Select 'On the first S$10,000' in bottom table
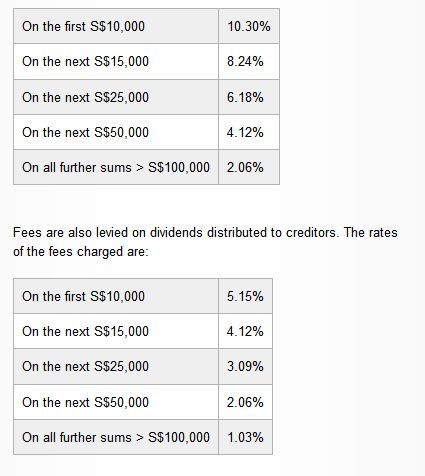425x476 pixels. point(116,296)
